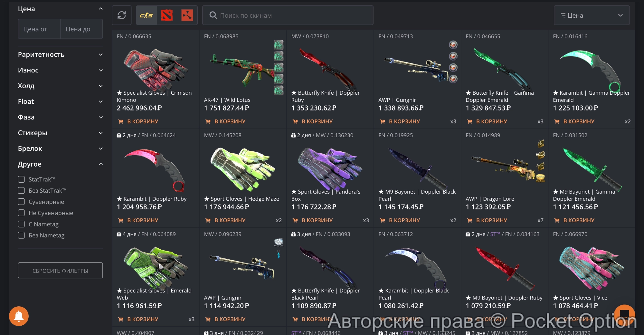The height and width of the screenshot is (335, 644).
Task: Check the Сувенирные option
Action: point(21,202)
